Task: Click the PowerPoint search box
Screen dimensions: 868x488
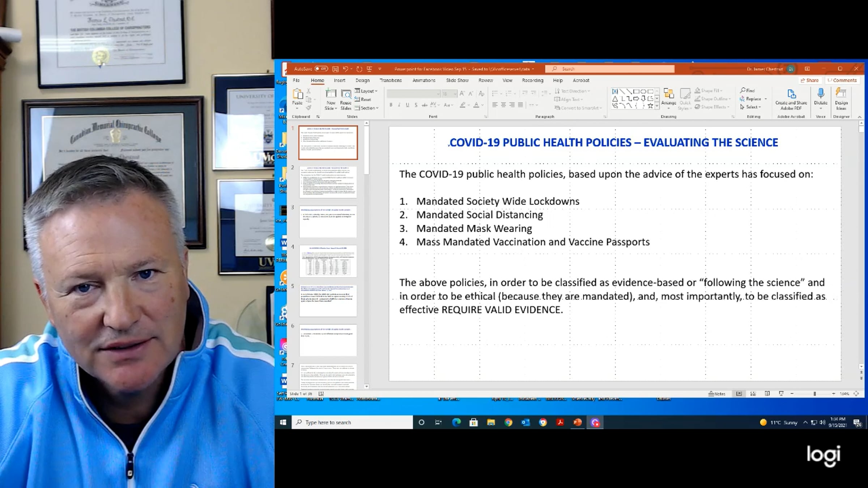Action: click(x=610, y=69)
